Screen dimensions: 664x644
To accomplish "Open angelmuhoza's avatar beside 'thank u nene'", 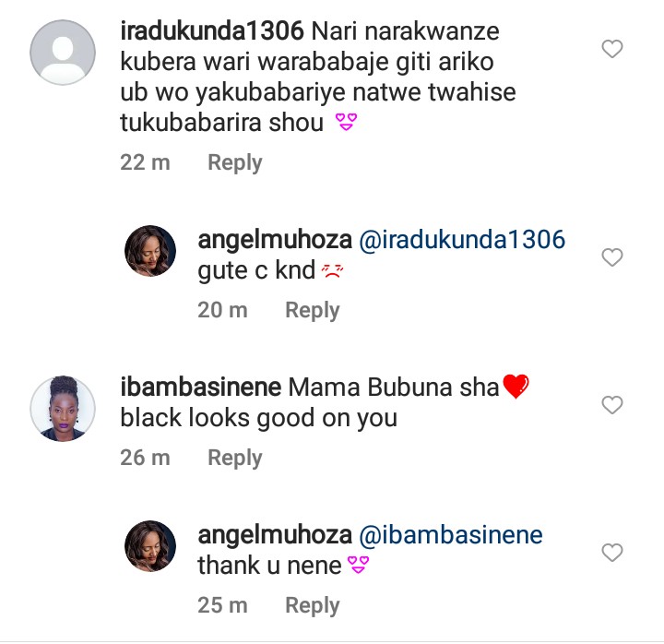I will tap(150, 546).
